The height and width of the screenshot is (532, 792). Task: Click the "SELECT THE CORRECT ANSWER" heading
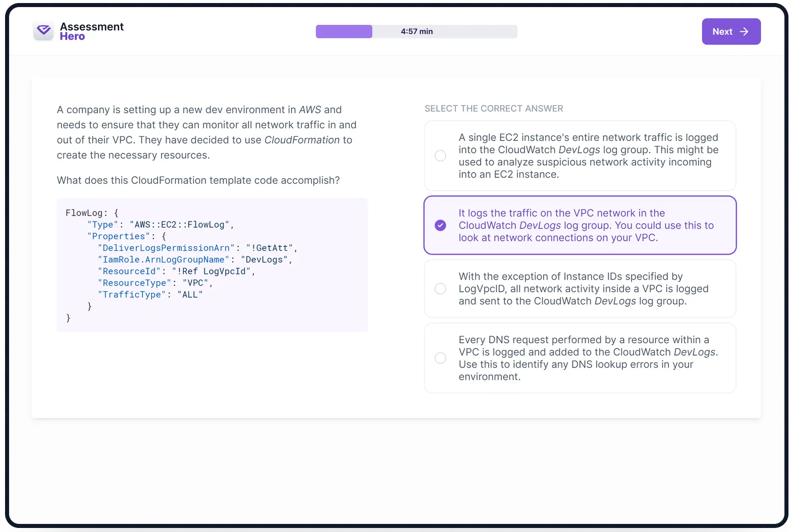coord(494,109)
